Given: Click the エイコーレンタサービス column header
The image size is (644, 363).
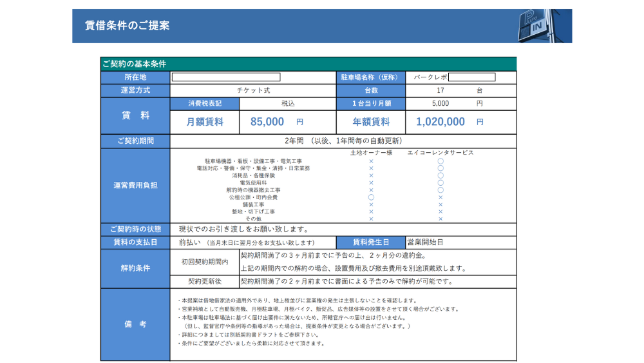Looking at the screenshot, I should (x=440, y=153).
